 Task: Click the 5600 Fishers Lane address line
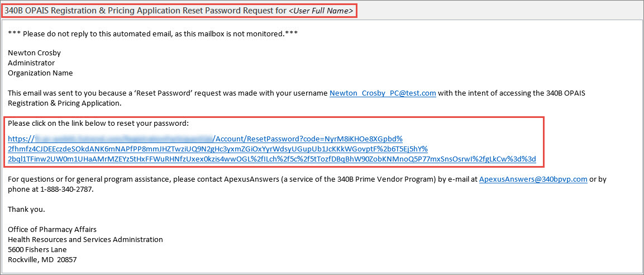[37, 250]
